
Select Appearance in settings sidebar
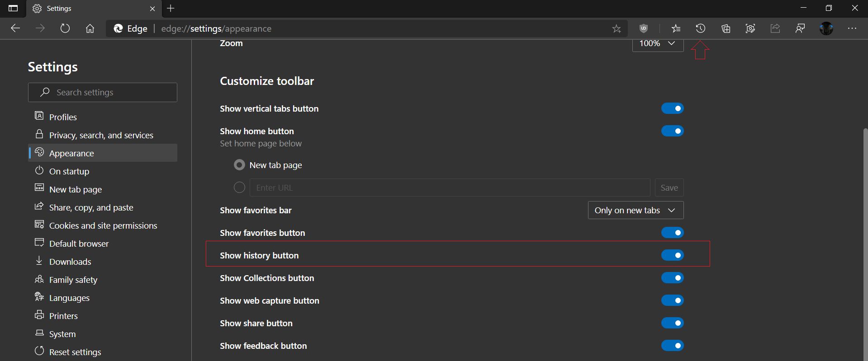click(103, 153)
